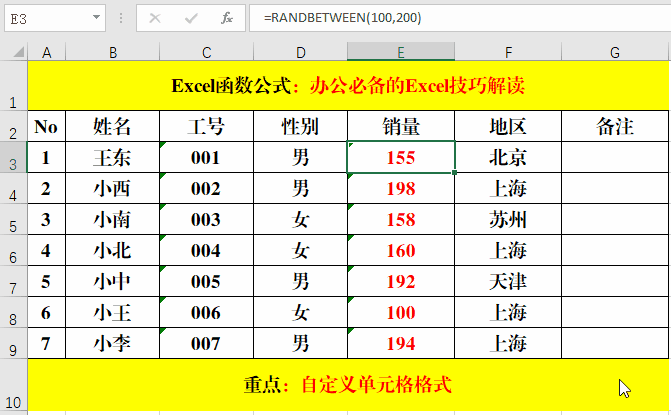This screenshot has height=415, width=671.
Task: Cancel formula entry with the X icon
Action: click(155, 18)
